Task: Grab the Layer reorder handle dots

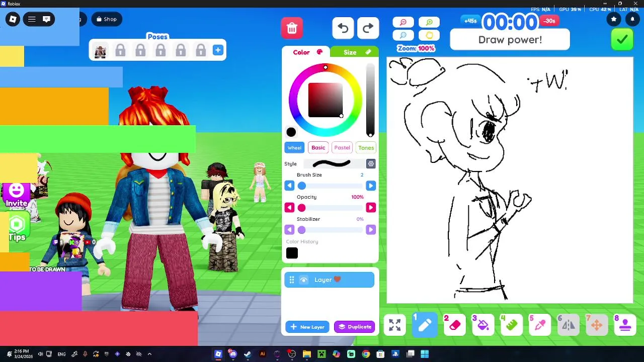Action: 291,280
